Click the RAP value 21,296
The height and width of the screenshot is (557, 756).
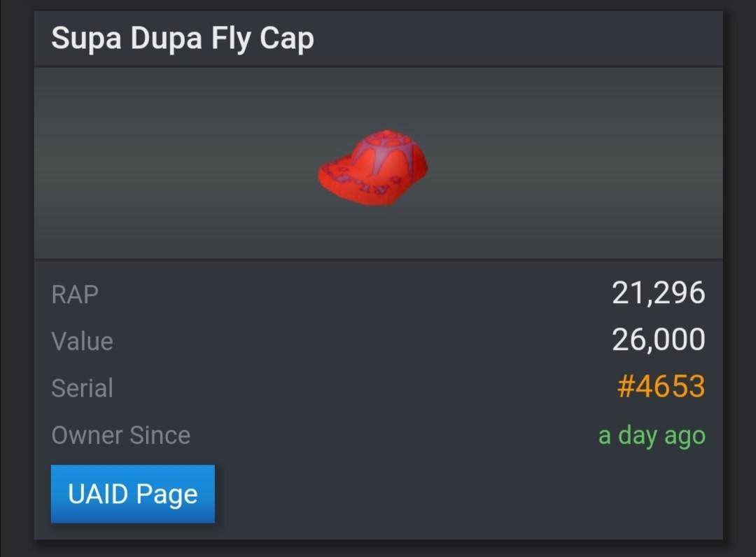click(659, 293)
